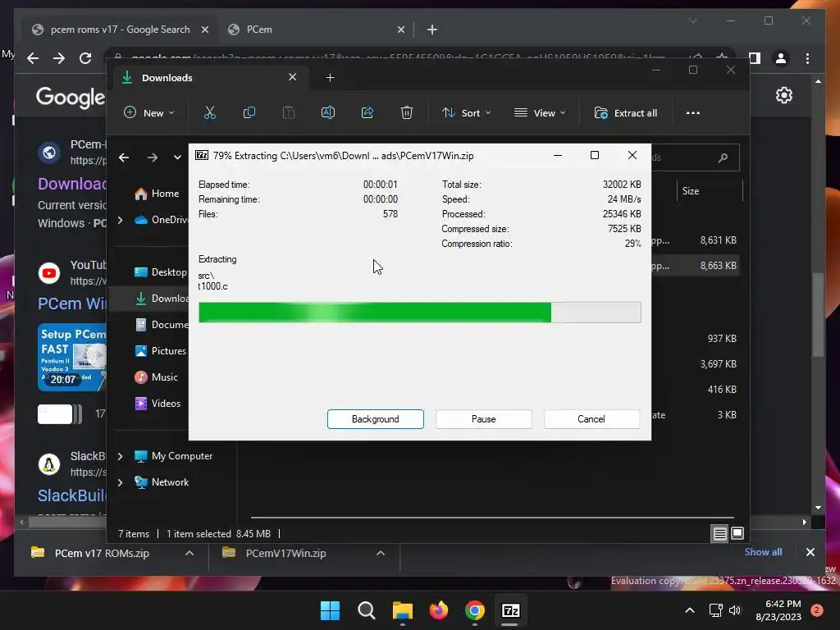Open a new Chrome tab
840x630 pixels.
pos(432,30)
